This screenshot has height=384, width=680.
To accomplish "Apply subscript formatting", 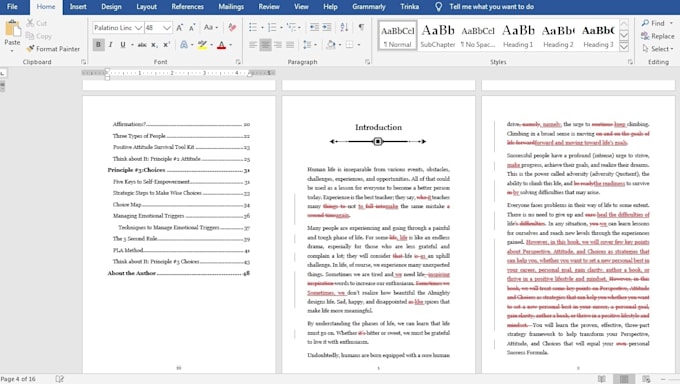I will pyautogui.click(x=154, y=45).
